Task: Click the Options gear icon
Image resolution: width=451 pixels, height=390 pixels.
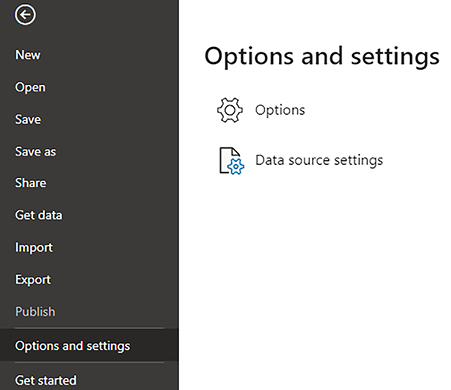Action: pyautogui.click(x=230, y=110)
